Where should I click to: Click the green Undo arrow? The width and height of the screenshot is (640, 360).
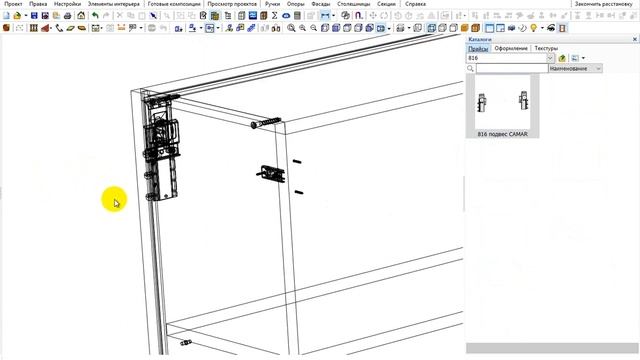click(95, 16)
